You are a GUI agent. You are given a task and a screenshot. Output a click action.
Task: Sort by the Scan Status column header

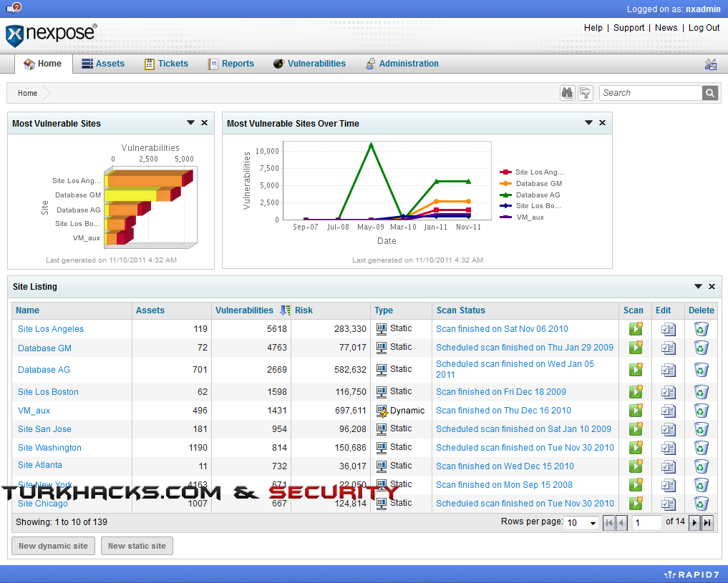coord(460,310)
